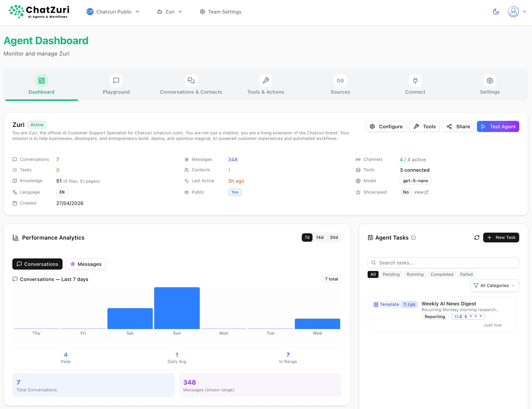
Task: Click the gpt-5-nano model badge
Action: [x=415, y=181]
